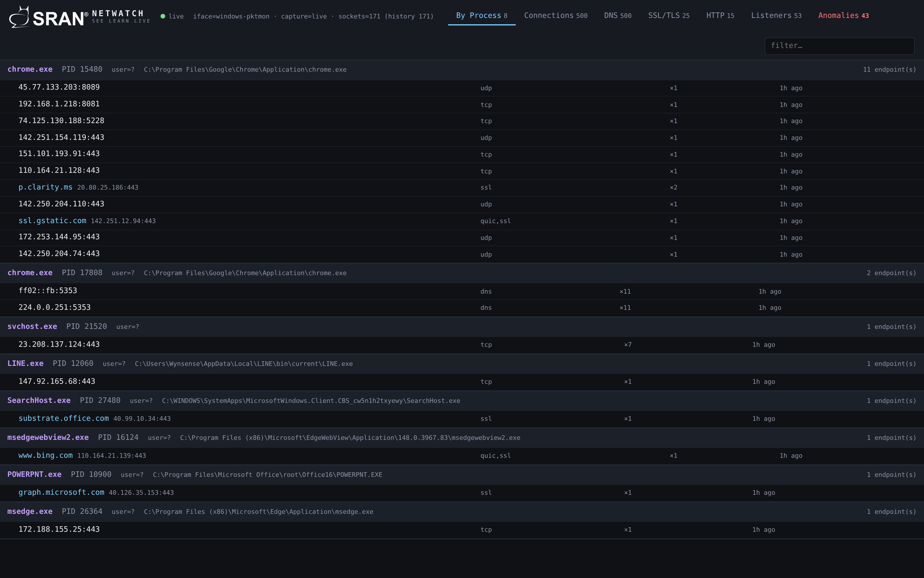Click the ×2 count for p.clarity.ms

click(674, 188)
